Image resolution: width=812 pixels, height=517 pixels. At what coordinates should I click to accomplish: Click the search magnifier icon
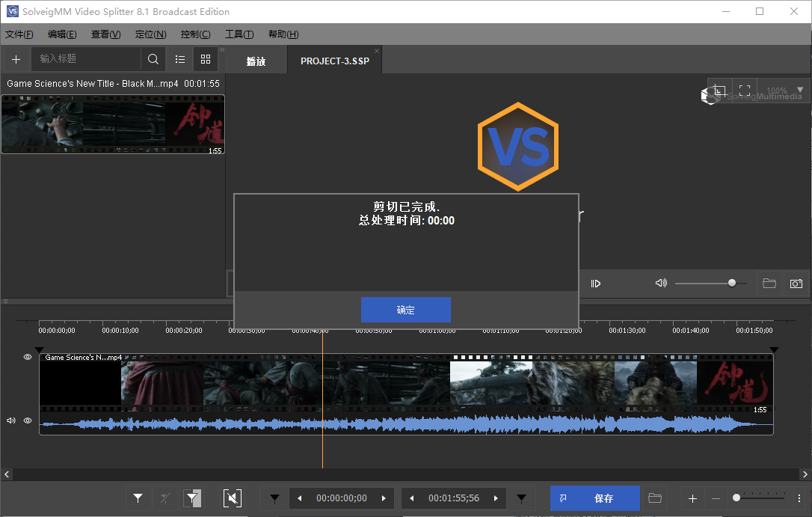coord(153,59)
